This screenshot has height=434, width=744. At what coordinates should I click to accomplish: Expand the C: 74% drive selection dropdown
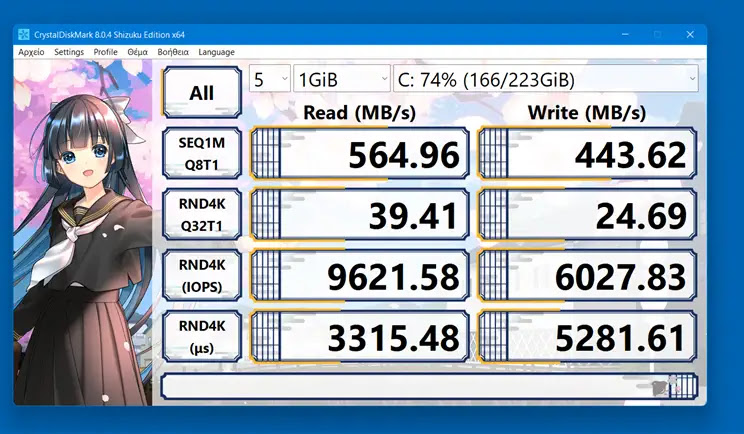coord(546,79)
